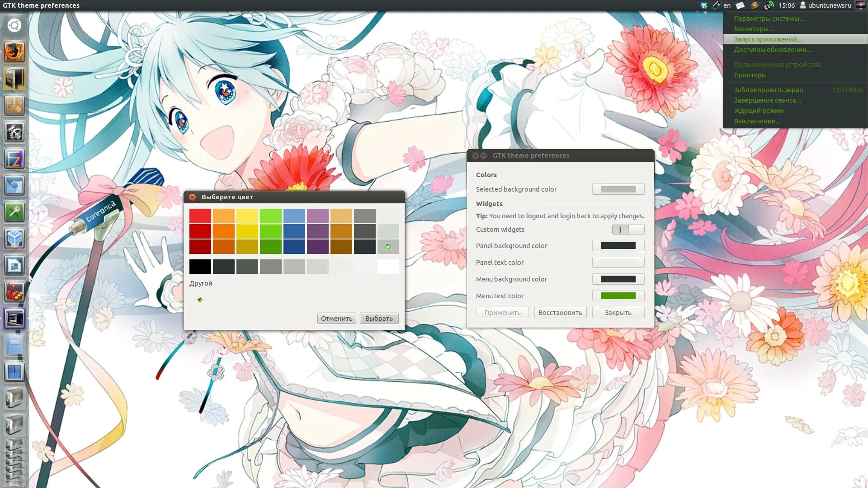
Task: Toggle the Custom widgets switch
Action: coord(628,230)
